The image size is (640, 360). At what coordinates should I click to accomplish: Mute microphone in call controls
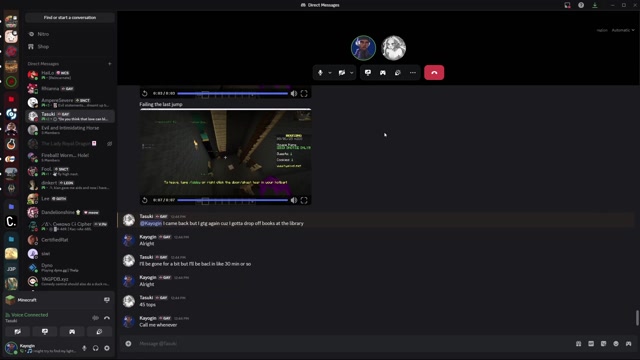tap(320, 73)
